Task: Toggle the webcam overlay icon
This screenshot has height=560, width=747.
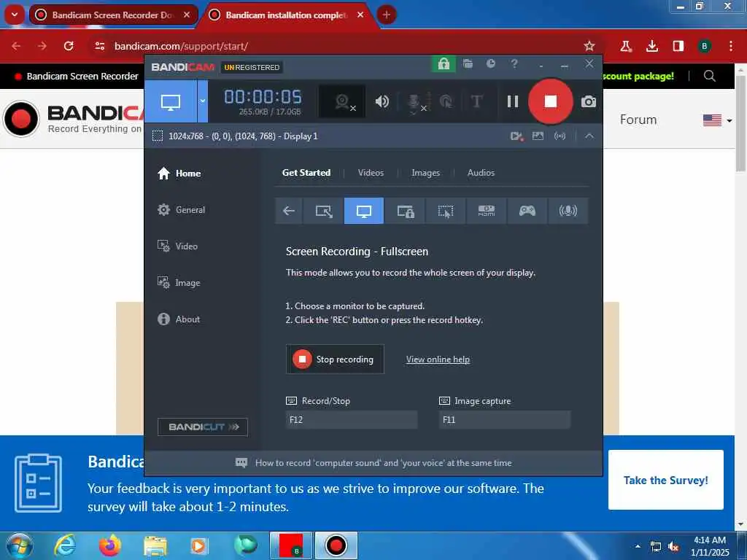Action: [x=342, y=101]
